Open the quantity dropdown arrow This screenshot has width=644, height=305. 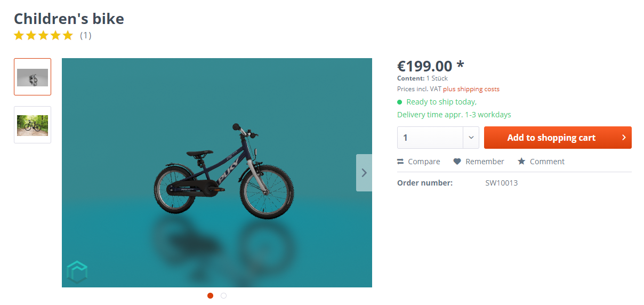[471, 138]
